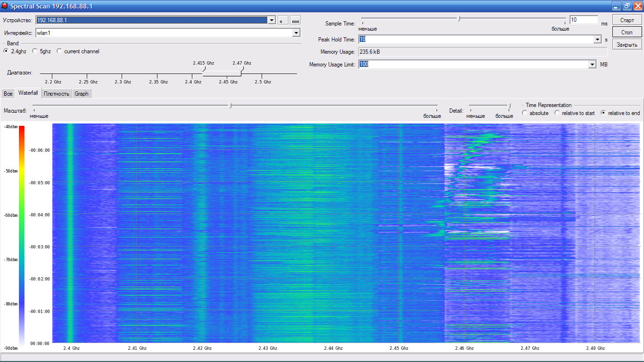This screenshot has height=362, width=644.
Task: Switch to the Graph tab
Action: [x=82, y=94]
